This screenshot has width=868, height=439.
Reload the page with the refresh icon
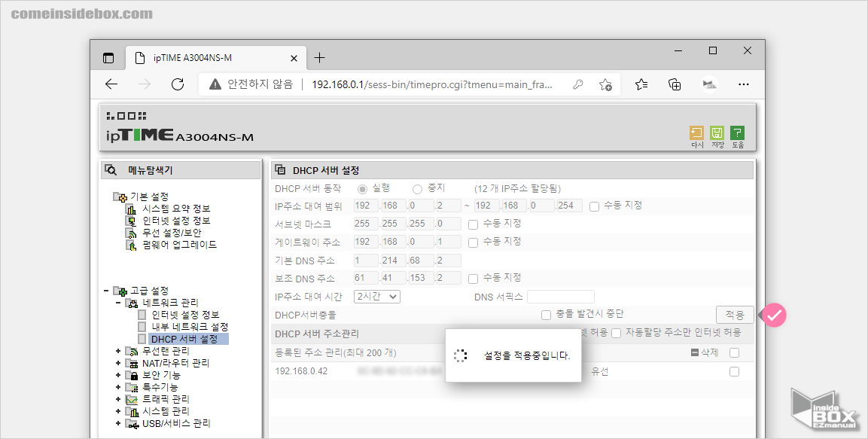point(177,84)
